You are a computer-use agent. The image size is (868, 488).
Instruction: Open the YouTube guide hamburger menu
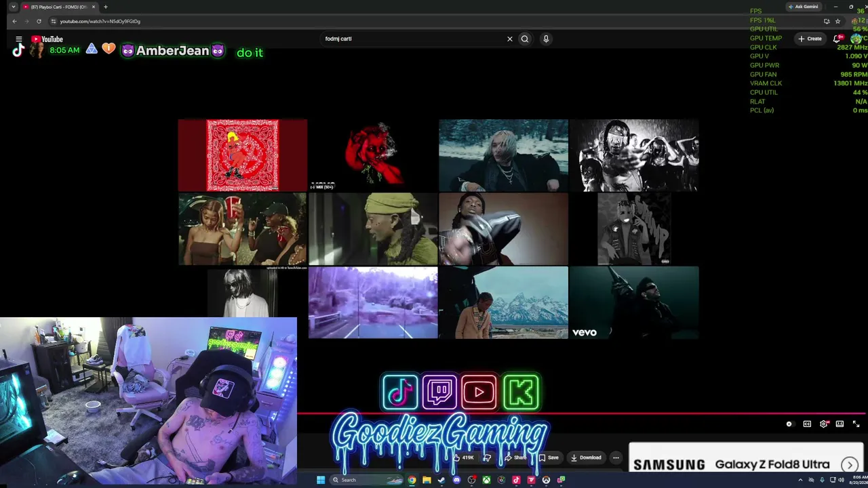(19, 39)
